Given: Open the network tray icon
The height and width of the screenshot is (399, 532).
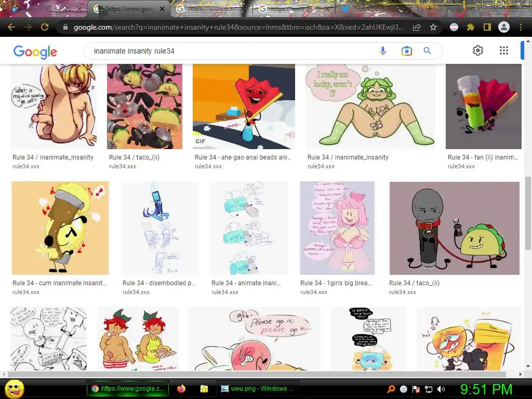Looking at the screenshot, I should tap(429, 389).
